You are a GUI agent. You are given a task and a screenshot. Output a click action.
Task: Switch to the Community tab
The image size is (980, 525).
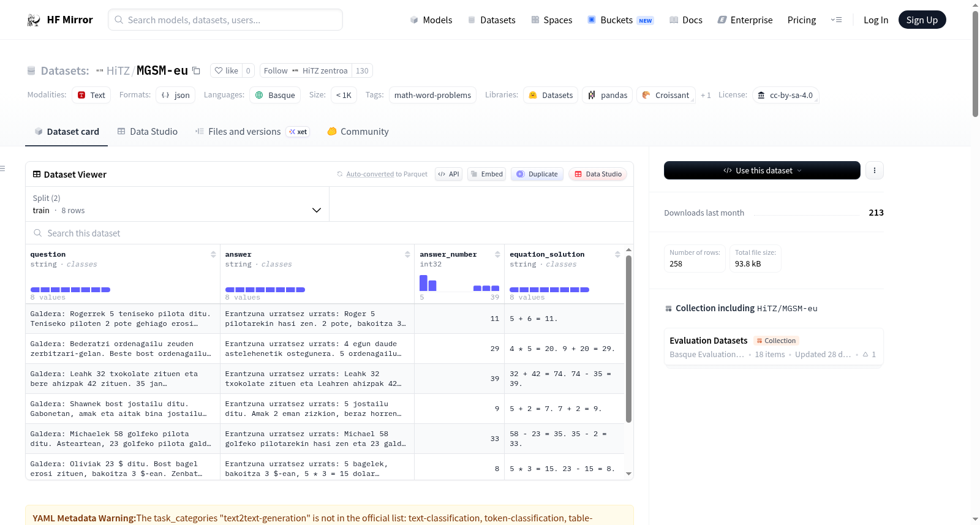tap(358, 132)
